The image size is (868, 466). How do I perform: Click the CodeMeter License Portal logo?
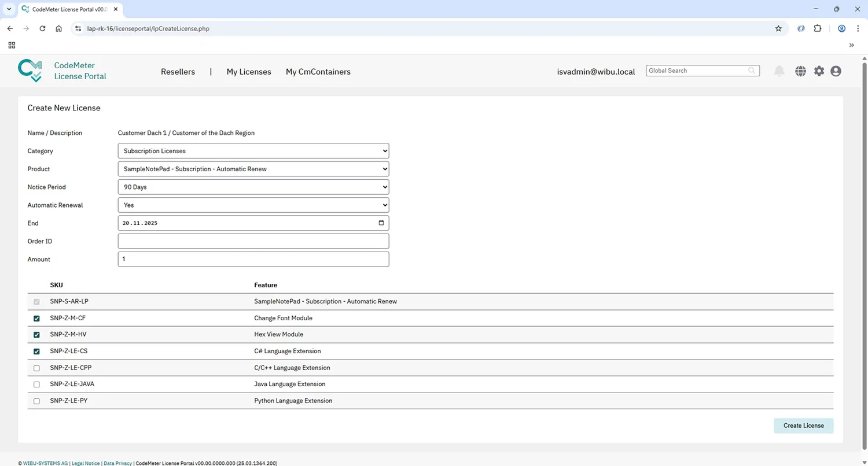(x=62, y=71)
